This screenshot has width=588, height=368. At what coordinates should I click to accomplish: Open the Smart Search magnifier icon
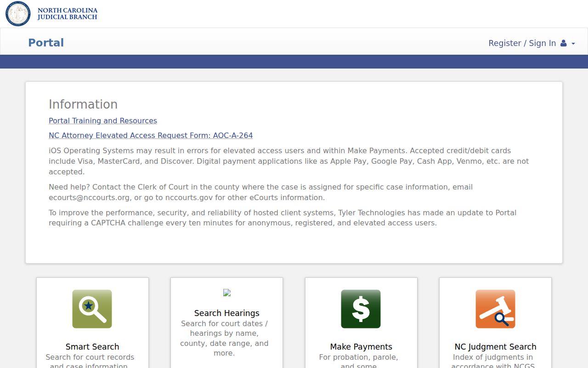point(92,309)
